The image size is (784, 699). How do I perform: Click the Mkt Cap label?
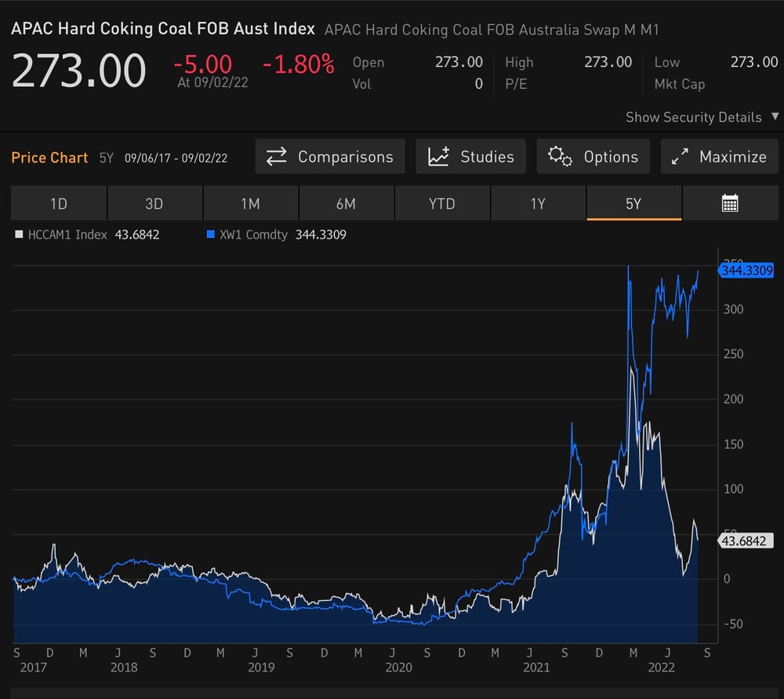[680, 84]
